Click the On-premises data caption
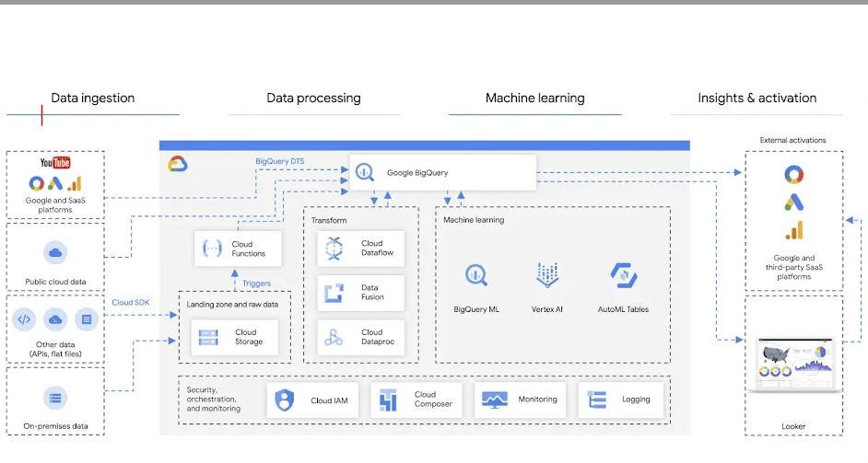Viewport: 868px width, 463px height. click(x=55, y=426)
